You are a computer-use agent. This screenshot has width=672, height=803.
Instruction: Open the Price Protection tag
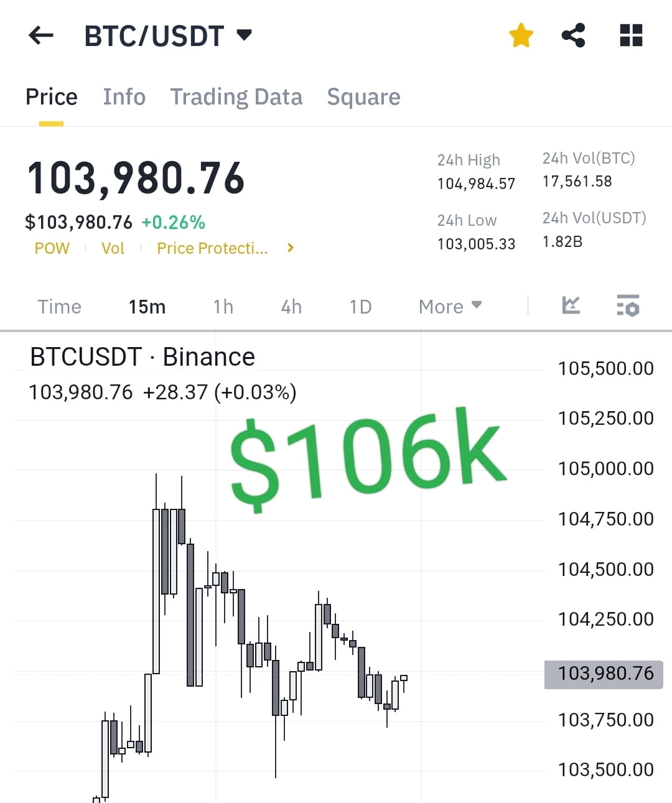point(212,248)
